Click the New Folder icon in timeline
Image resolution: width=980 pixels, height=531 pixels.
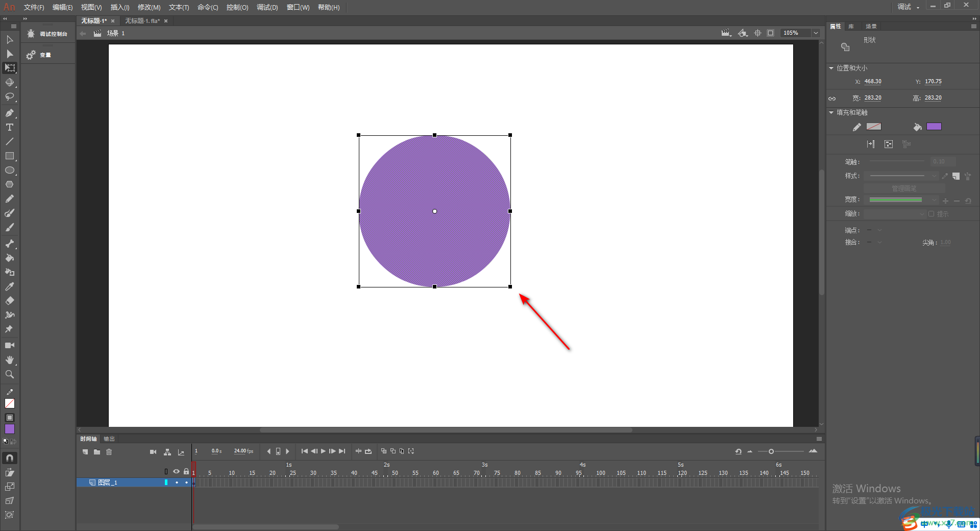click(x=97, y=452)
